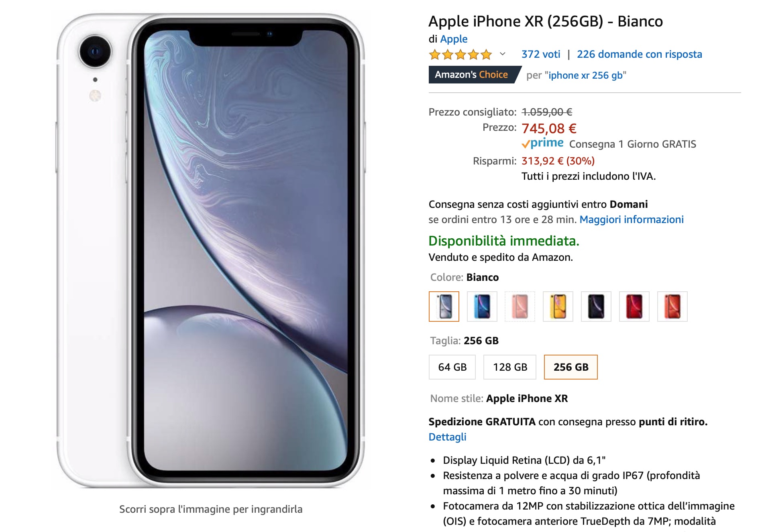Open the 'iphone xr 256 gb' search link
This screenshot has width=758, height=532.
[x=585, y=75]
